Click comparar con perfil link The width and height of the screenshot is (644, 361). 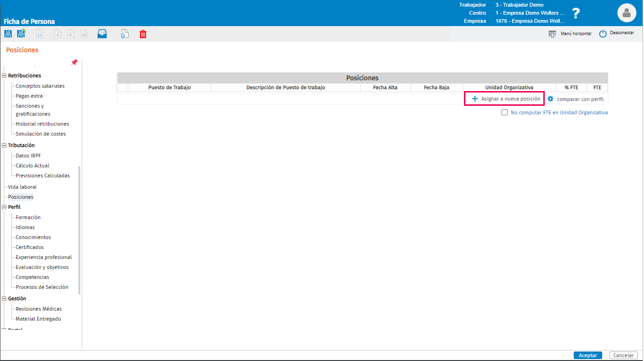(580, 99)
